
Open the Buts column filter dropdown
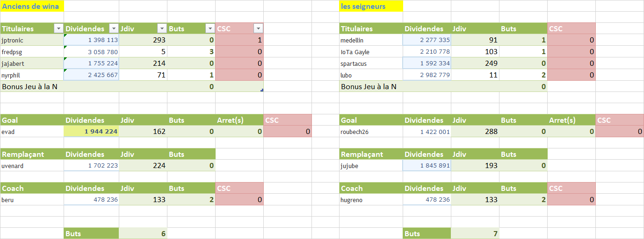pyautogui.click(x=210, y=28)
